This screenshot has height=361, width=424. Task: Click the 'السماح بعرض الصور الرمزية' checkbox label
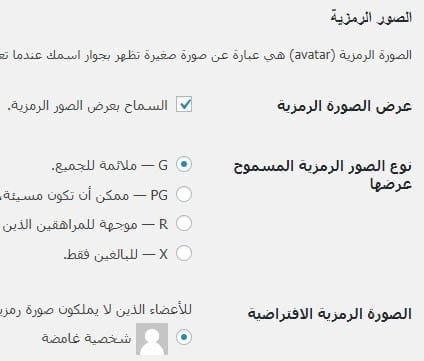pyautogui.click(x=88, y=106)
